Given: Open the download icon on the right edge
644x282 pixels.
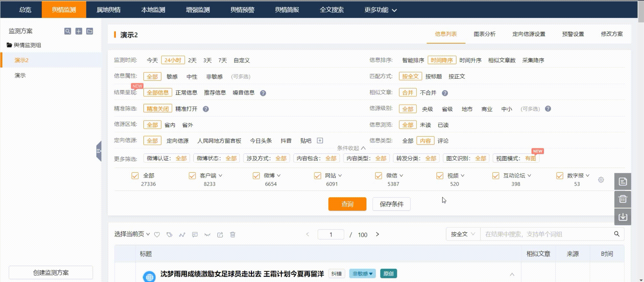Looking at the screenshot, I should [x=623, y=217].
